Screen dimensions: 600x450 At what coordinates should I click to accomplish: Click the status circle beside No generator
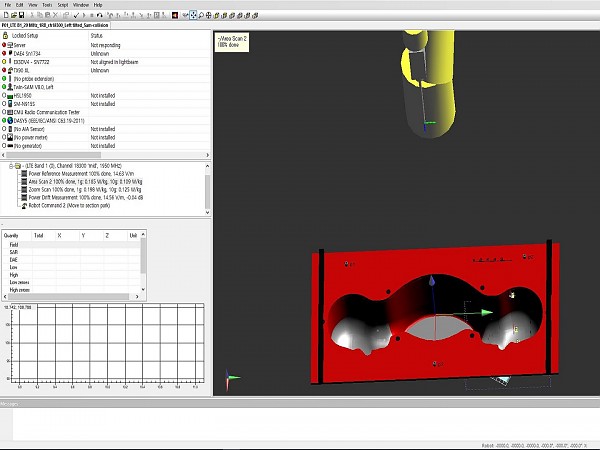click(x=6, y=146)
